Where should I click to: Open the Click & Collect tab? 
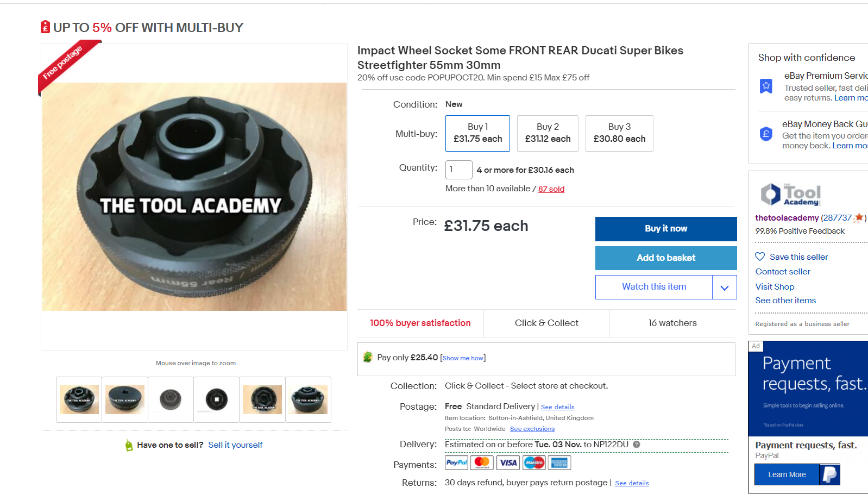(x=546, y=323)
